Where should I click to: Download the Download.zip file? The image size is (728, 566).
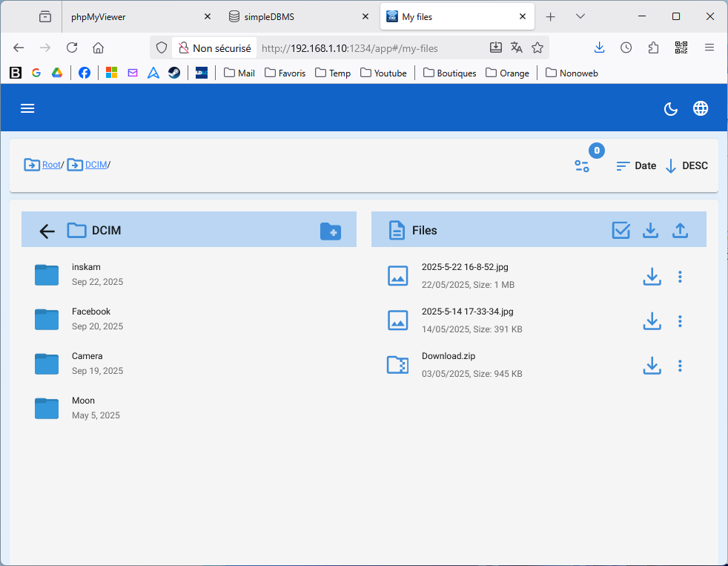point(652,366)
